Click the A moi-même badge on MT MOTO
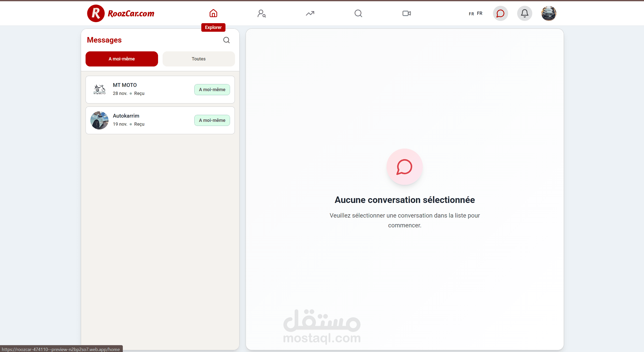Image resolution: width=644 pixels, height=352 pixels. [x=212, y=90]
